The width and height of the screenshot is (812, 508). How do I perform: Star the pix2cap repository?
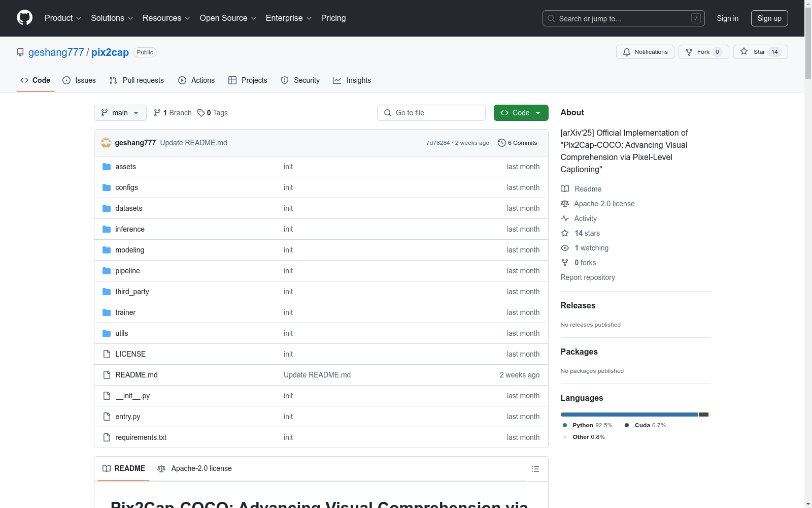tap(760, 52)
